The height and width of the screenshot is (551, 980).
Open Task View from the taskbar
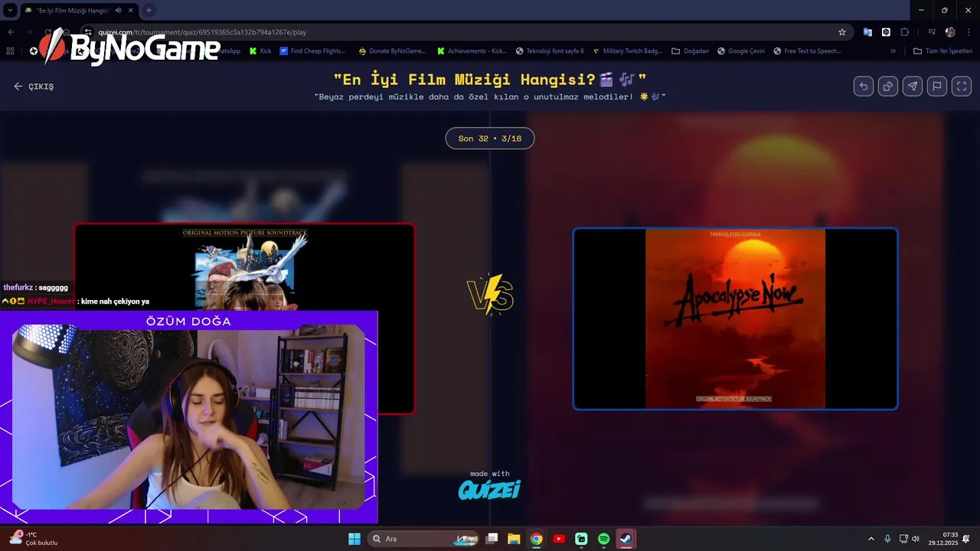[x=492, y=539]
